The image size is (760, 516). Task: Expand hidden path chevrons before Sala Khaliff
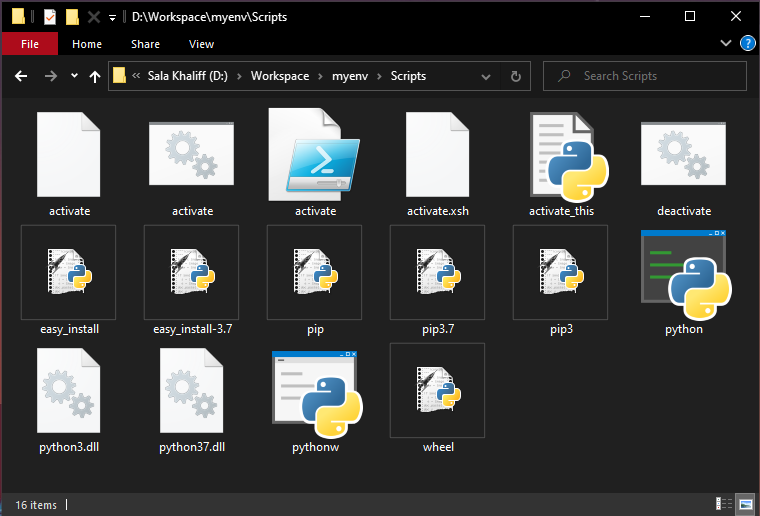(x=136, y=76)
